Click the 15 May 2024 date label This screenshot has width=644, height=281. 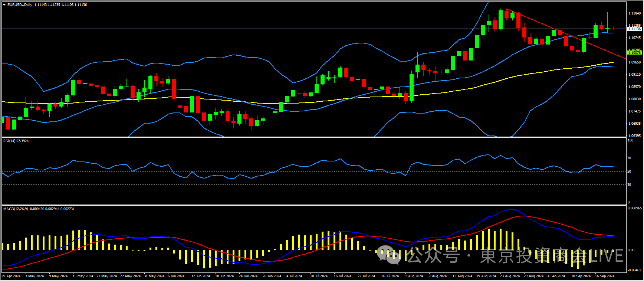pyautogui.click(x=83, y=276)
